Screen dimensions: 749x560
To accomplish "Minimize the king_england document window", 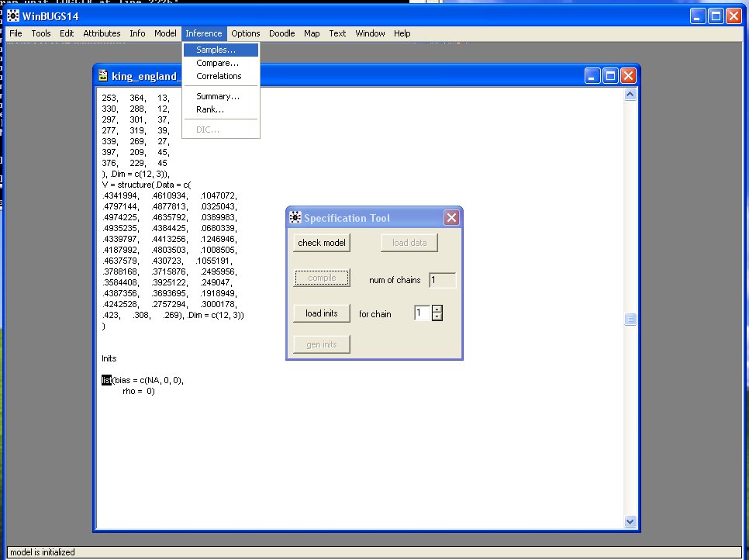I will (x=592, y=75).
